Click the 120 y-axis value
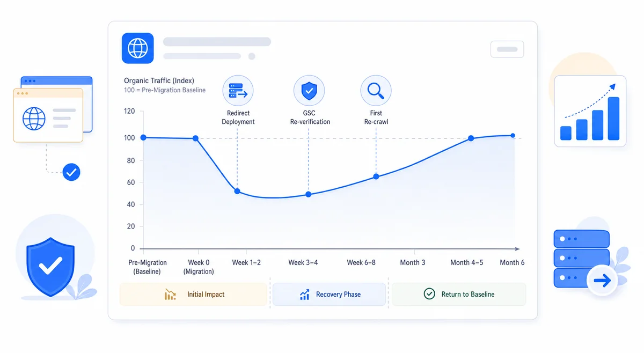644x353 pixels. [x=129, y=112]
